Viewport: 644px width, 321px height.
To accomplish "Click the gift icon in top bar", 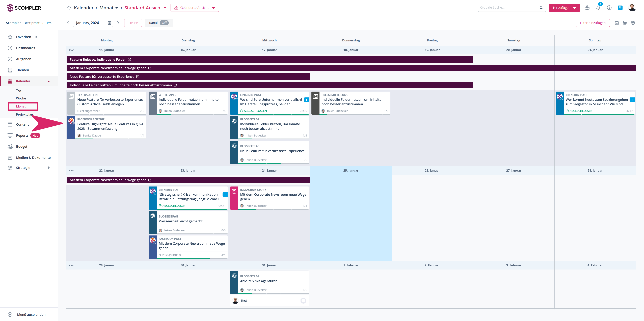I will tap(587, 8).
